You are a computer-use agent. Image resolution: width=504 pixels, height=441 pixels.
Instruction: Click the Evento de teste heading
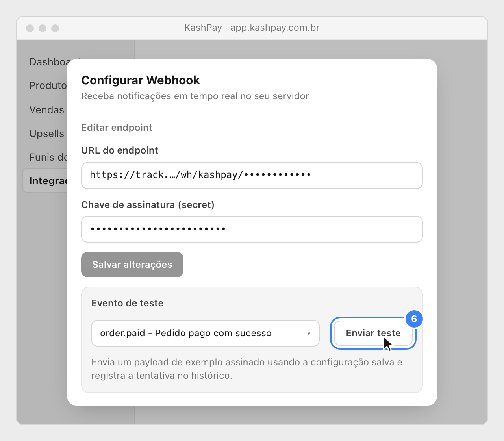click(127, 303)
